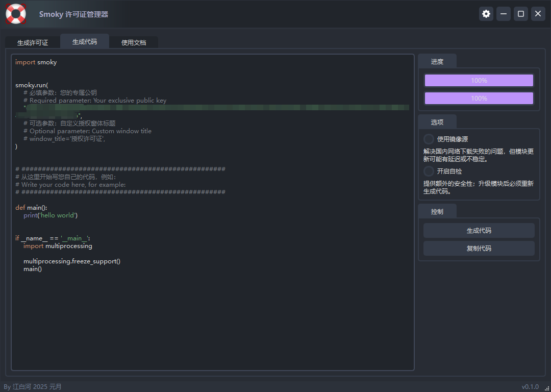Viewport: 551px width, 392px height.
Task: Click the 选项 panel header
Action: click(437, 122)
